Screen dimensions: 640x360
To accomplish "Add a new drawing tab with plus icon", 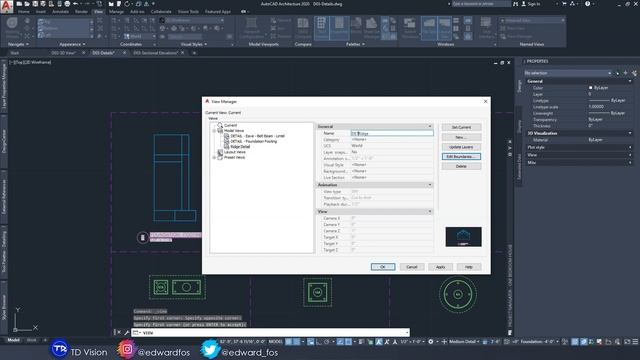I will (194, 53).
